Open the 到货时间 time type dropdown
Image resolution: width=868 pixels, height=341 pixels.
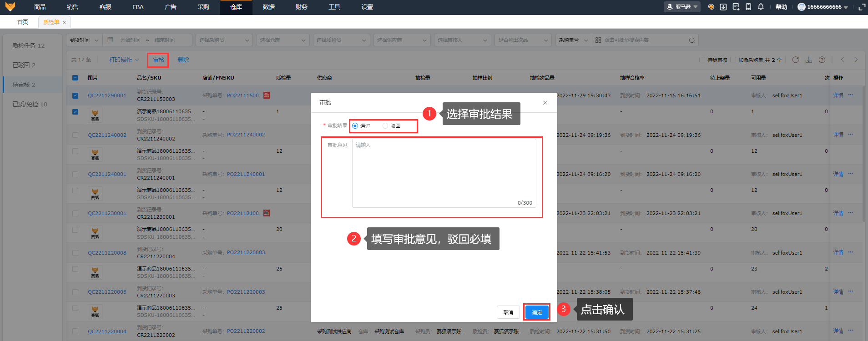pyautogui.click(x=84, y=40)
